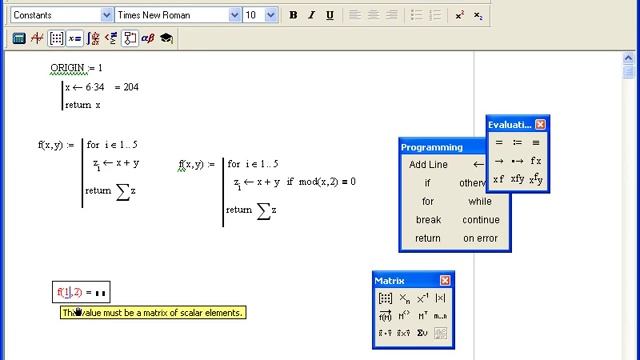Toggle bulleted list
Image resolution: width=640 pixels, height=360 pixels.
click(416, 15)
